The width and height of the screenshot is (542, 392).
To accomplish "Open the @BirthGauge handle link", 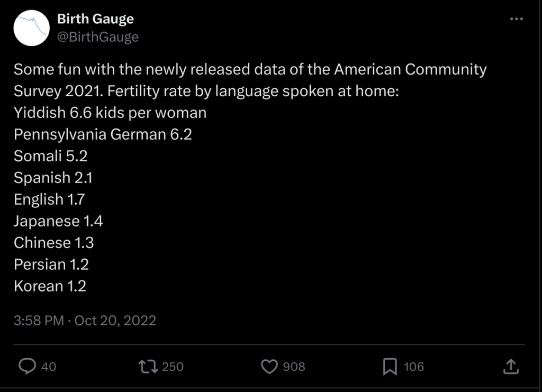I will pyautogui.click(x=97, y=37).
